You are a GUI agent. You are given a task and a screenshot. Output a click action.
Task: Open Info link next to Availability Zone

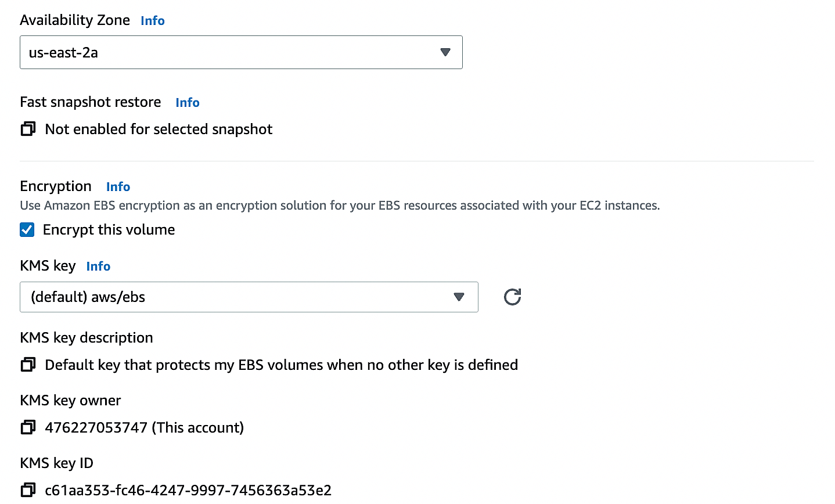pyautogui.click(x=153, y=21)
